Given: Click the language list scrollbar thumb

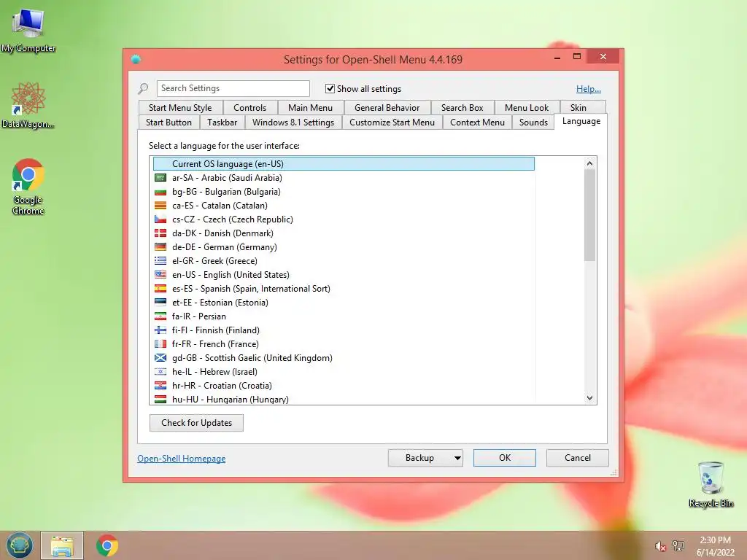Looking at the screenshot, I should pos(589,215).
